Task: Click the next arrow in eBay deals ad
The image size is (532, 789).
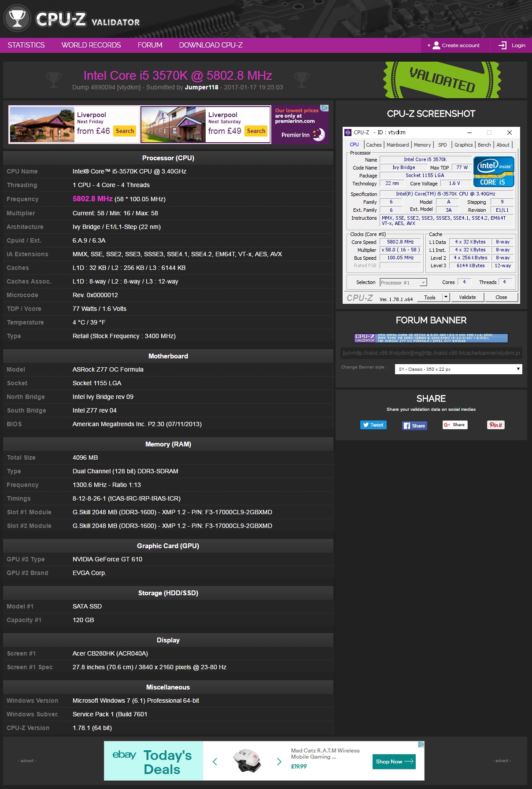Action: coord(279,761)
